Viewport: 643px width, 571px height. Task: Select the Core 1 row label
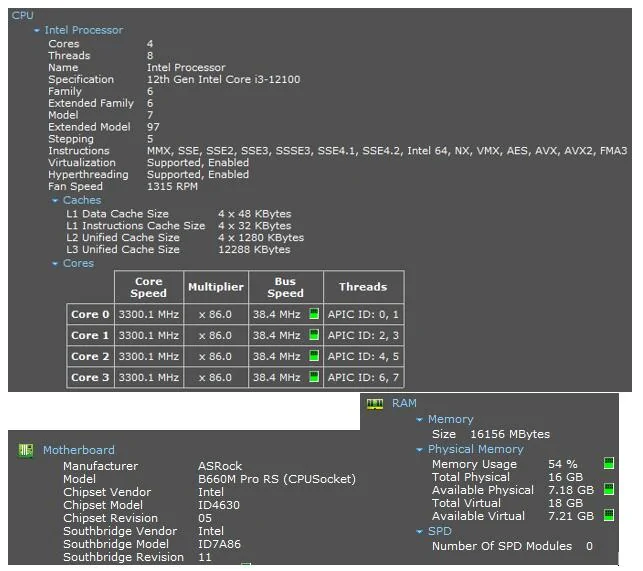point(90,336)
